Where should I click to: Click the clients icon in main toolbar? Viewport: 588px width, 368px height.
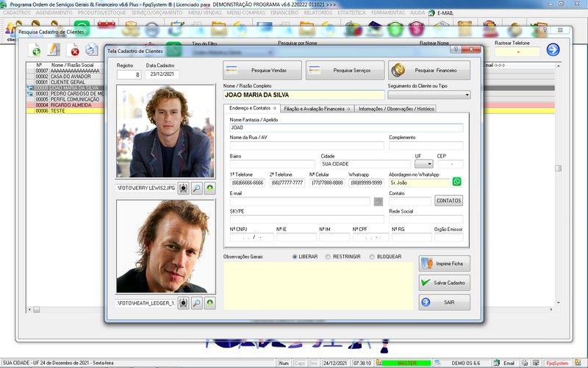point(12,29)
